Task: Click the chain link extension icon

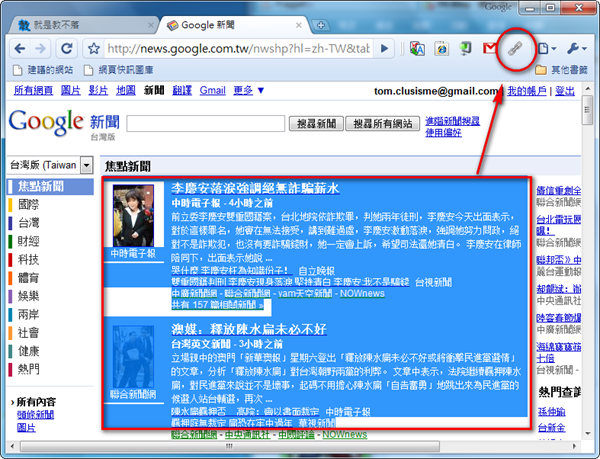Action: (x=515, y=49)
